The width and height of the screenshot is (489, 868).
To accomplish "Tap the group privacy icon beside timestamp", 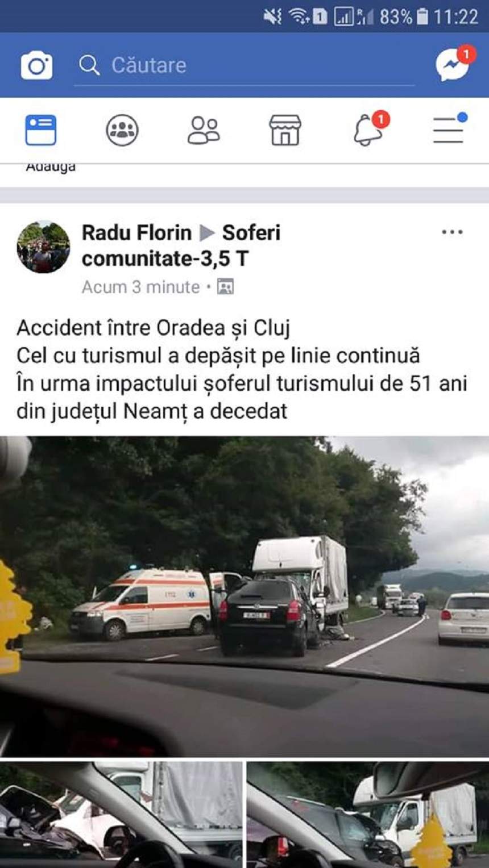I will (225, 287).
